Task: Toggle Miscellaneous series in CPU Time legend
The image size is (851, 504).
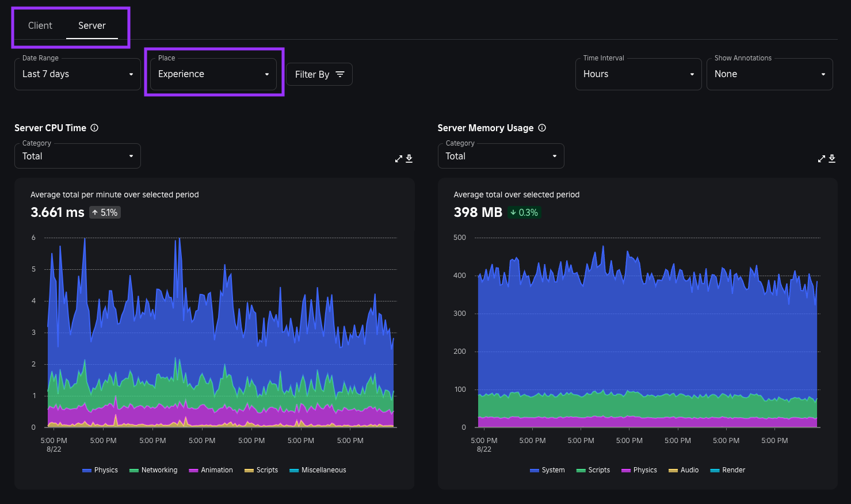Action: tap(318, 470)
